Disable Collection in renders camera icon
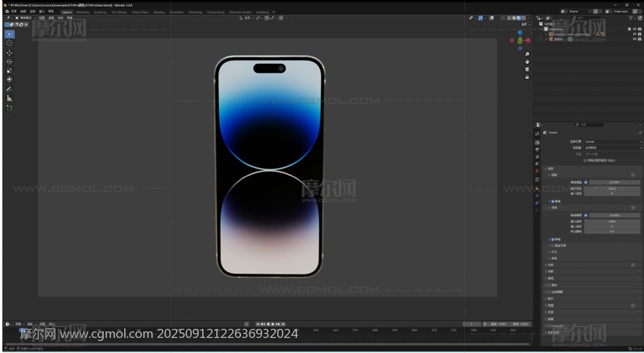Image resolution: width=644 pixels, height=353 pixels. coord(639,29)
